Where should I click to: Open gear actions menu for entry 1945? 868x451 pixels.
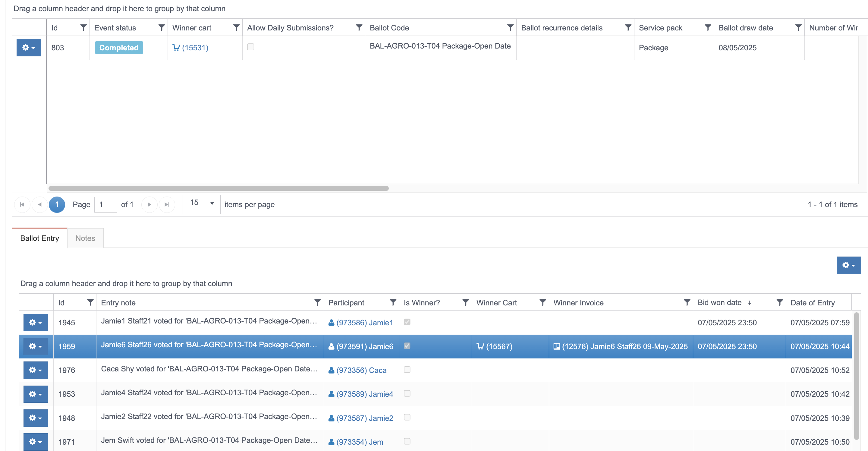[35, 323]
